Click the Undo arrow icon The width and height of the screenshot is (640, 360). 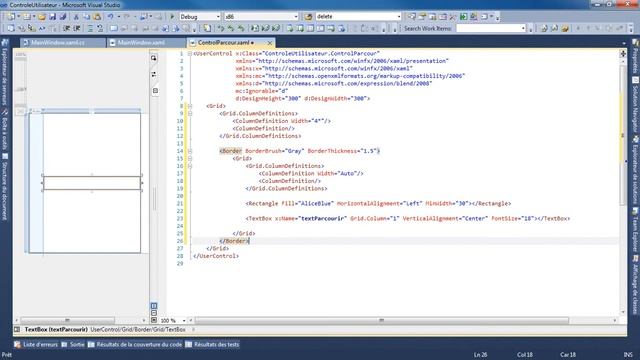110,17
